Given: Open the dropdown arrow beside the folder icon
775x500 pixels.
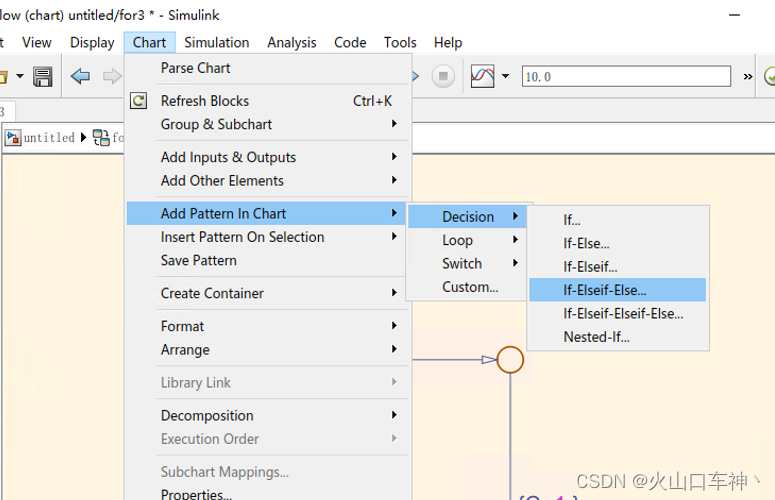Looking at the screenshot, I should (x=20, y=77).
